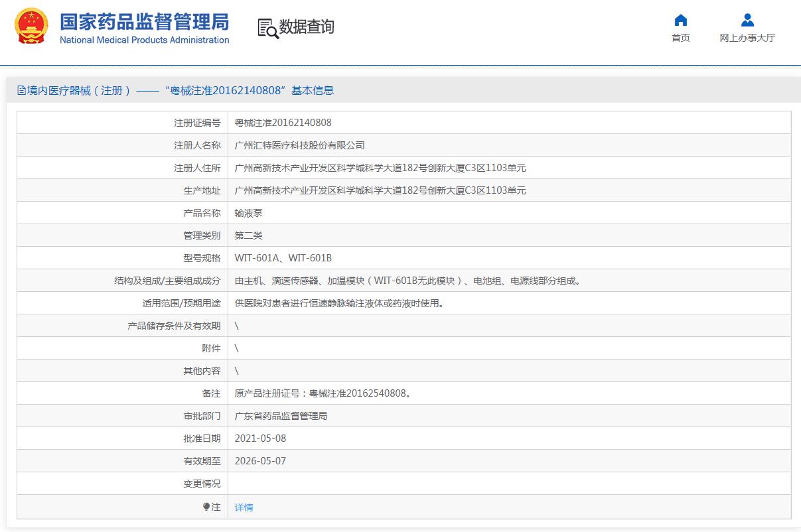
Task: Click the 型号规格 row label
Action: point(202,258)
